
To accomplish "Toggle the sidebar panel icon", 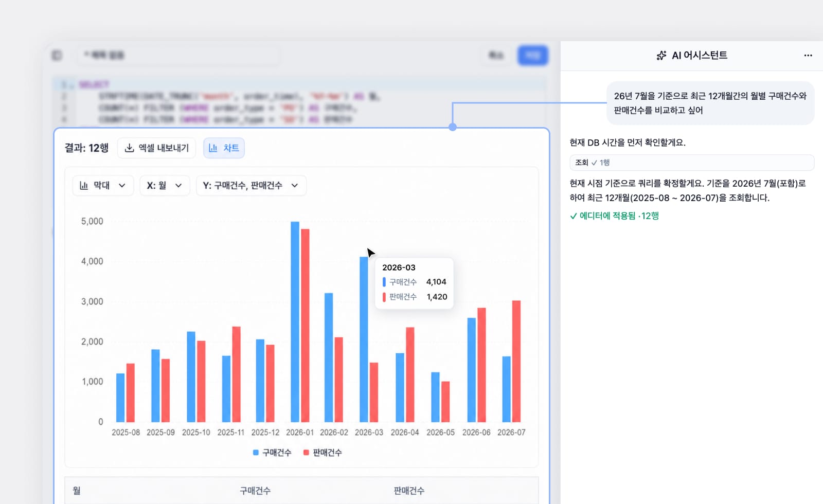I will [x=57, y=55].
